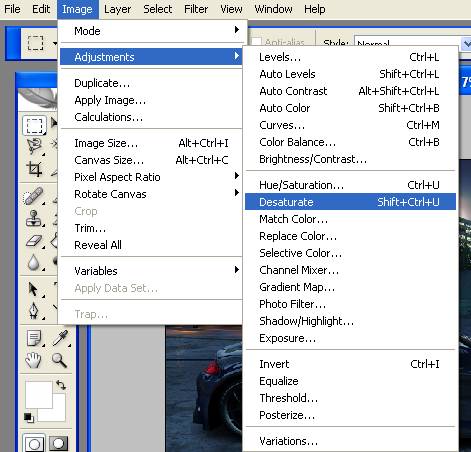Open the Window menu
This screenshot has width=471, height=452.
(x=273, y=9)
